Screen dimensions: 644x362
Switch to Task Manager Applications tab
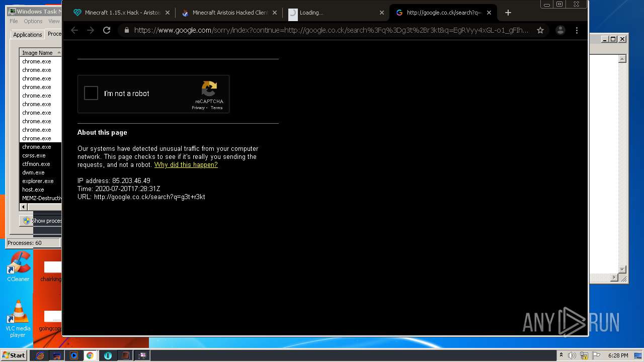[x=27, y=35]
